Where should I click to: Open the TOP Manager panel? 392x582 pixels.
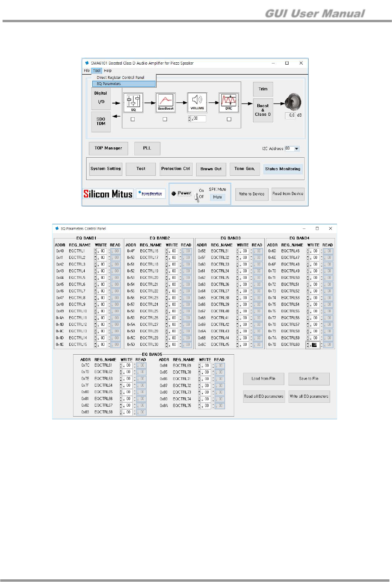[108, 148]
